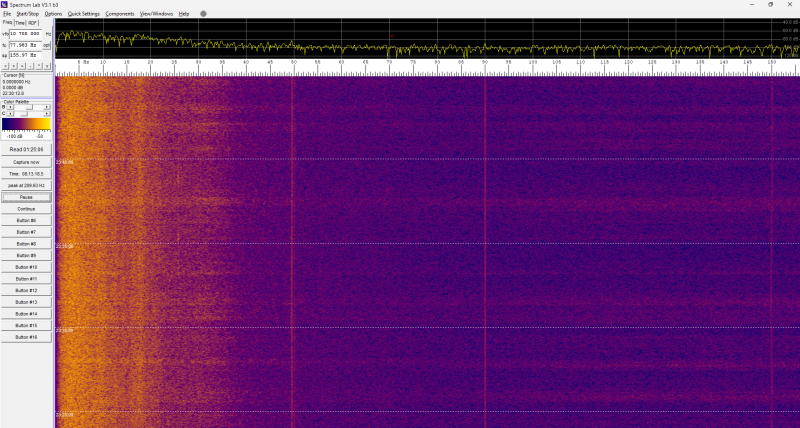800x428 pixels.
Task: Click Button #9
Action: tap(26, 256)
